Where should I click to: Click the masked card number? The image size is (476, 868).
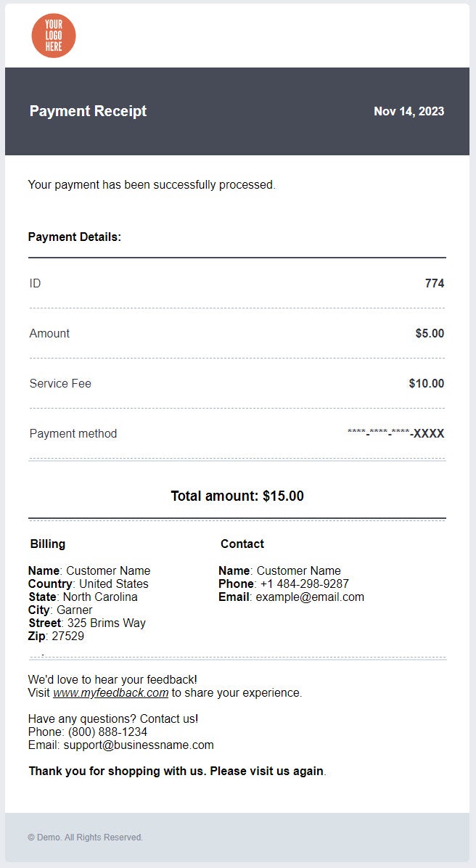(x=395, y=434)
